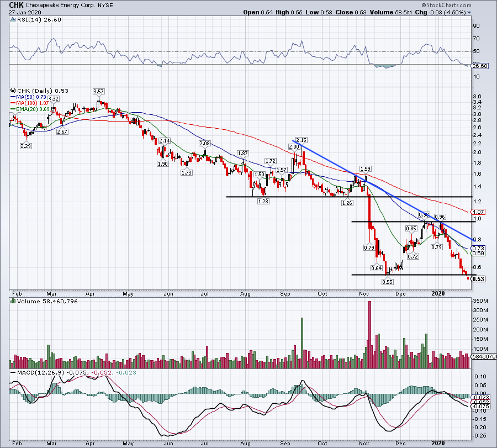Screen dimensions: 497x448
Task: Click the candlestick icon next to CHK (Daily)
Action: (x=13, y=91)
